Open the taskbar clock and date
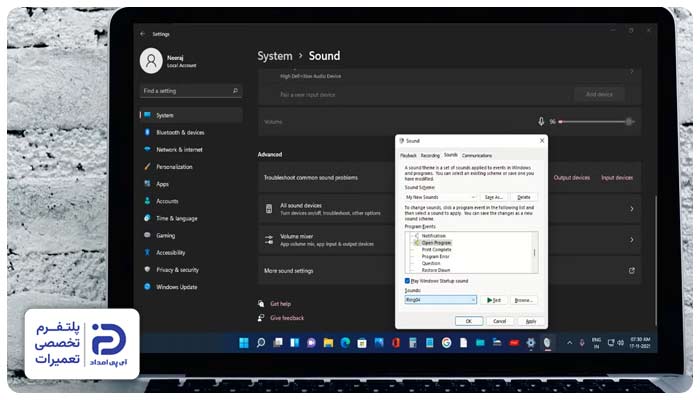Screen dimensions: 700x400 [640, 343]
